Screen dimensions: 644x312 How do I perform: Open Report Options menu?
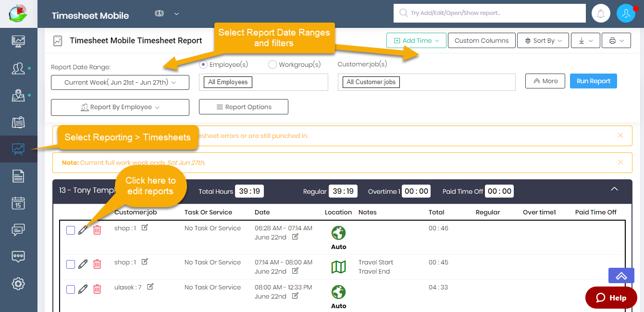point(244,107)
